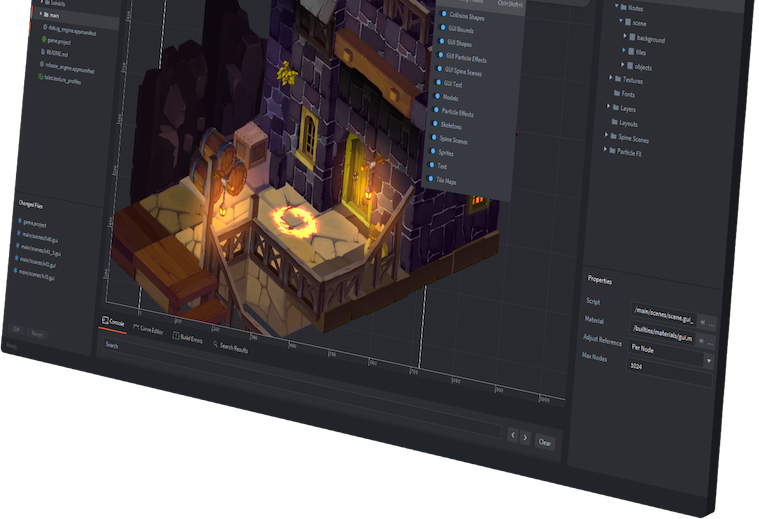The width and height of the screenshot is (759, 519).
Task: Choose Tile Maps in the filter menu
Action: (x=446, y=181)
